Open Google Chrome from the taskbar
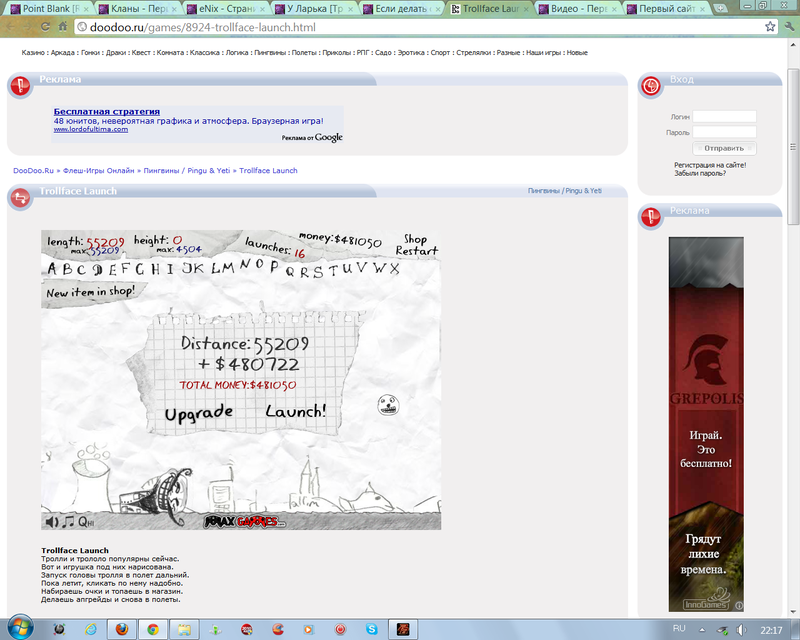Viewport: 800px width, 640px height. 153,629
